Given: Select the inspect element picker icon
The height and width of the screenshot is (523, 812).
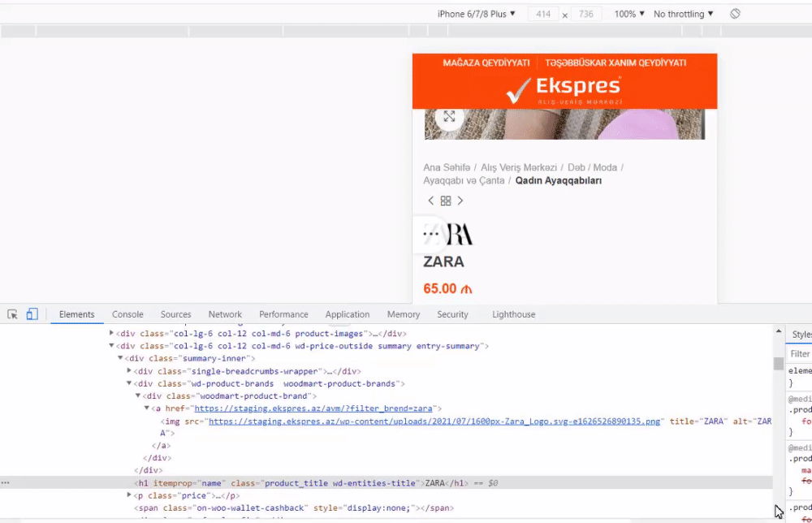Looking at the screenshot, I should (12, 314).
